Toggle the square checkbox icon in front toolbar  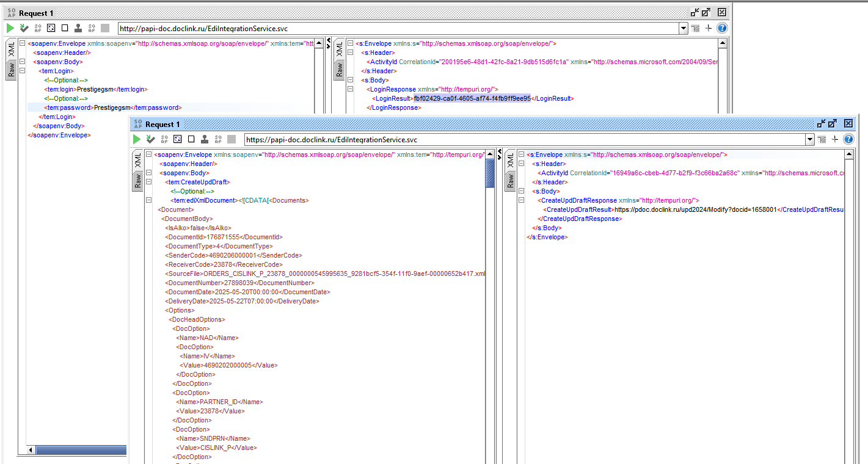(x=191, y=139)
